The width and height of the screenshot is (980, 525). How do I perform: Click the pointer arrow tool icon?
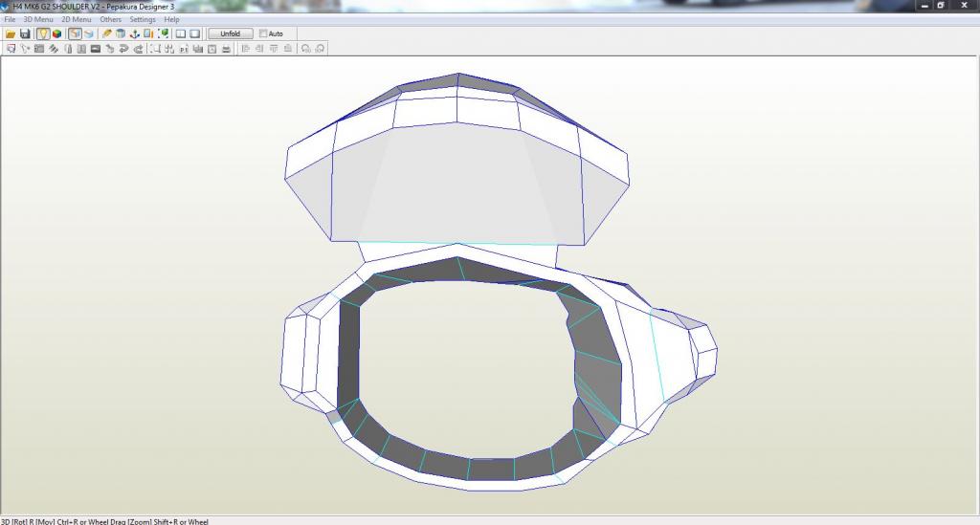(x=25, y=49)
